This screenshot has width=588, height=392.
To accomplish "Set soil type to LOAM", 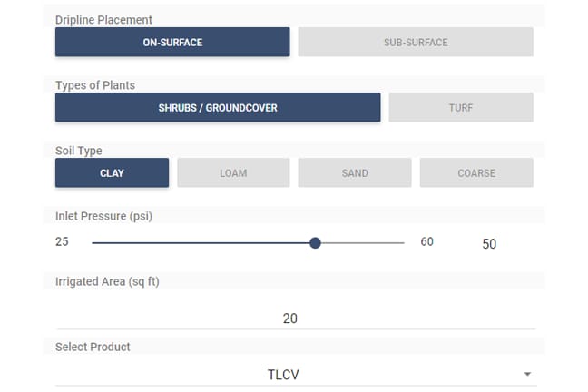I will point(233,172).
